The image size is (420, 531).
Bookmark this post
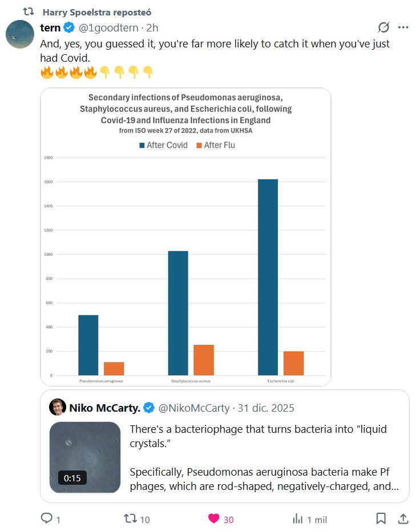click(x=381, y=518)
